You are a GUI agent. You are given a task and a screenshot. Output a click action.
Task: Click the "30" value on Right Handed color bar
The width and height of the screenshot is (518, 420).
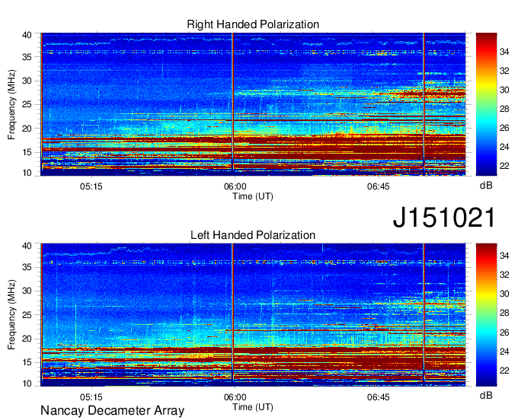pos(504,90)
